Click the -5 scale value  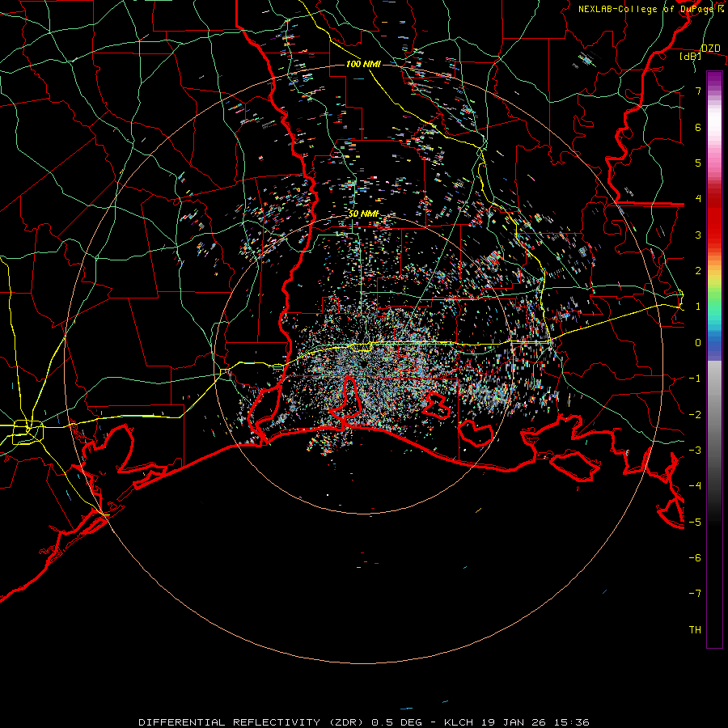pyautogui.click(x=695, y=523)
